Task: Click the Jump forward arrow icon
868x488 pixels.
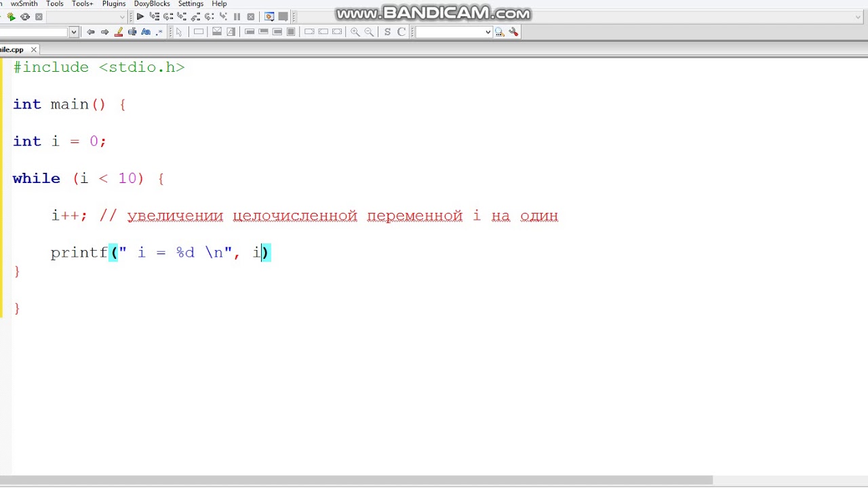Action: click(x=104, y=32)
